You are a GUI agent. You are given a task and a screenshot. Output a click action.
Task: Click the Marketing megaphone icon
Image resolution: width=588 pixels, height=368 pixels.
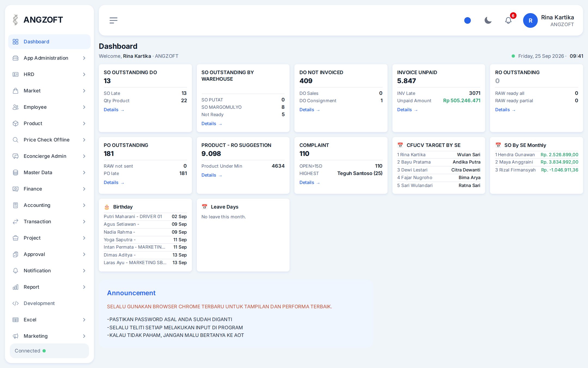tap(16, 336)
